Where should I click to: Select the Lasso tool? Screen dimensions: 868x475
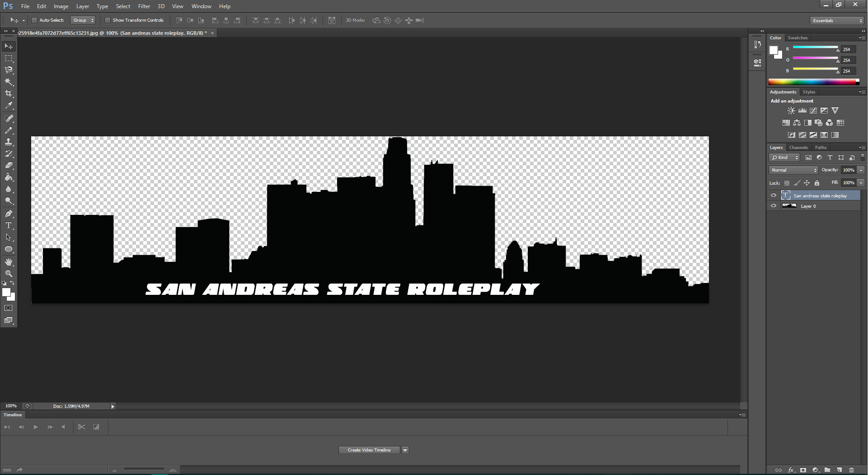[9, 70]
